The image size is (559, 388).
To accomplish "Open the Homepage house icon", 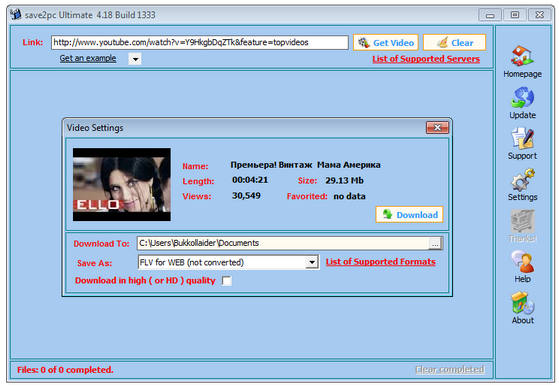I will [522, 56].
